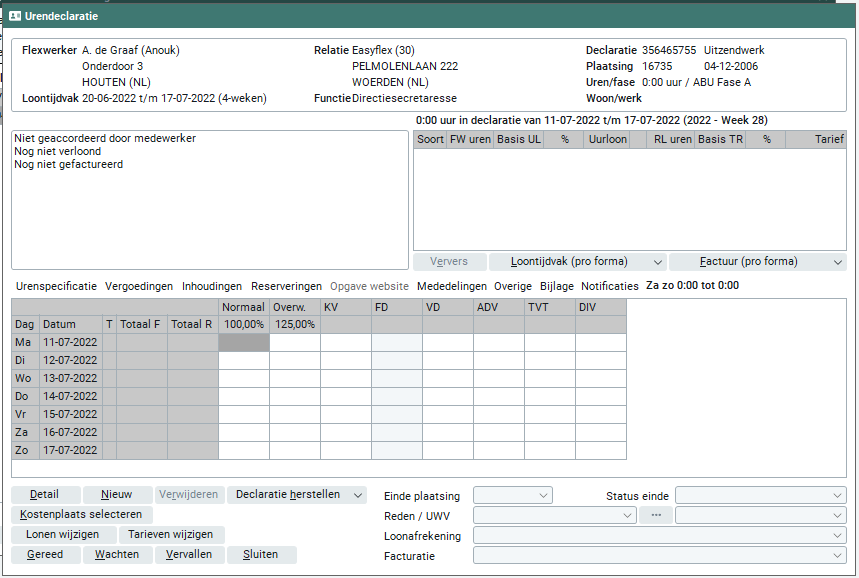Open the Mededelingen tab
The image size is (859, 578).
(x=452, y=286)
